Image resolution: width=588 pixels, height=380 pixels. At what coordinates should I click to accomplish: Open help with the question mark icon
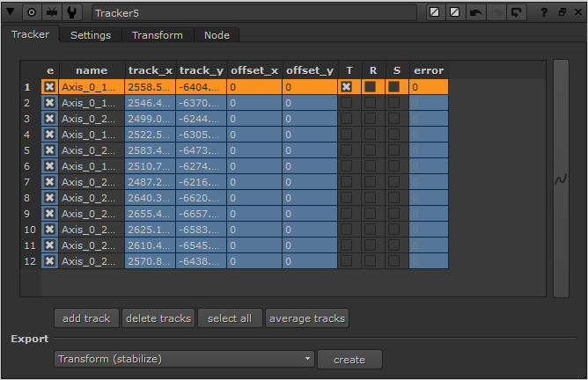click(544, 13)
